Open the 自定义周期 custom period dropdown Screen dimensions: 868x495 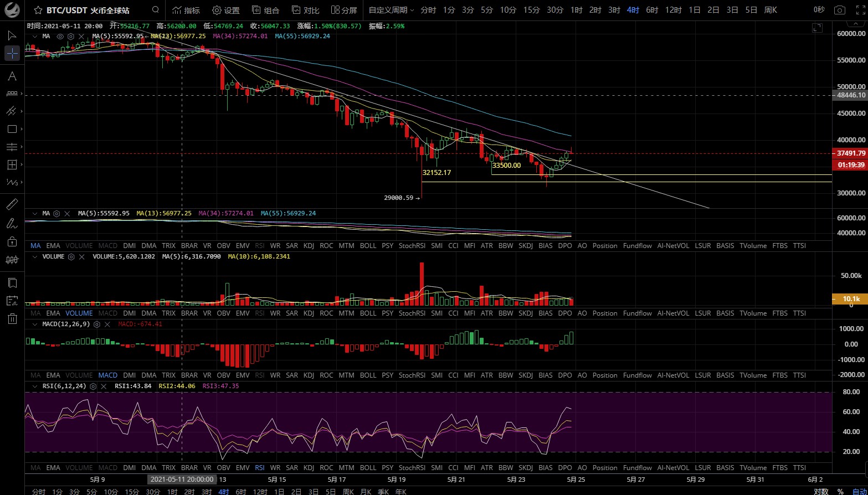tap(391, 10)
